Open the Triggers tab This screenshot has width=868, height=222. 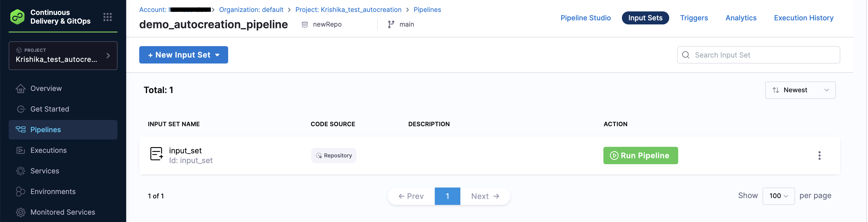[x=694, y=18]
